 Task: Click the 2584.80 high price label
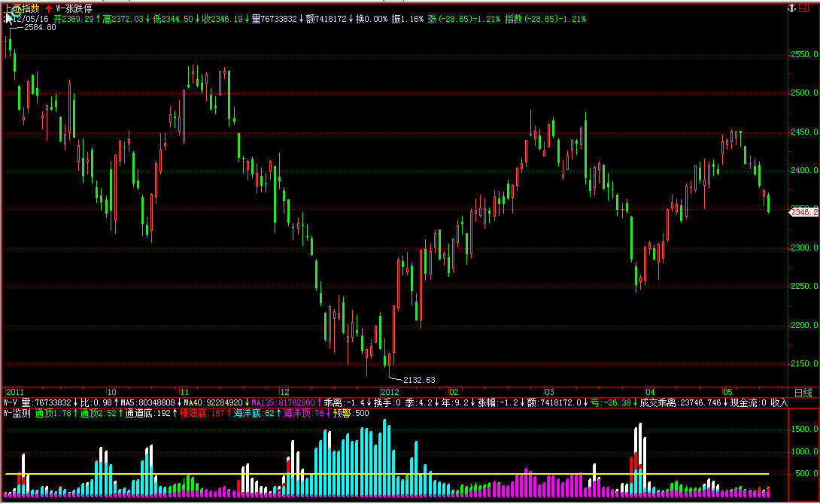click(x=40, y=28)
